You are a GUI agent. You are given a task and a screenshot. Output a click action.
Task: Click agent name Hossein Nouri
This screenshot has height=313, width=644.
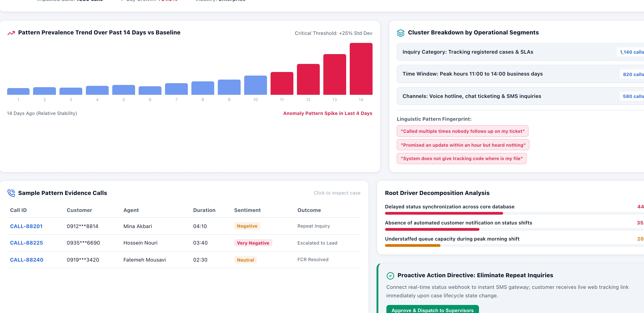pos(140,243)
